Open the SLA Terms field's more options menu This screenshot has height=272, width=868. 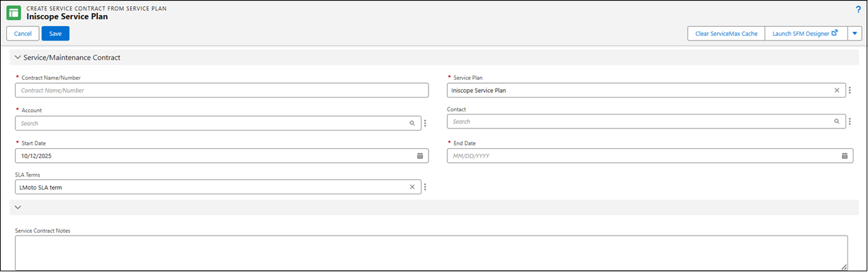pyautogui.click(x=425, y=187)
